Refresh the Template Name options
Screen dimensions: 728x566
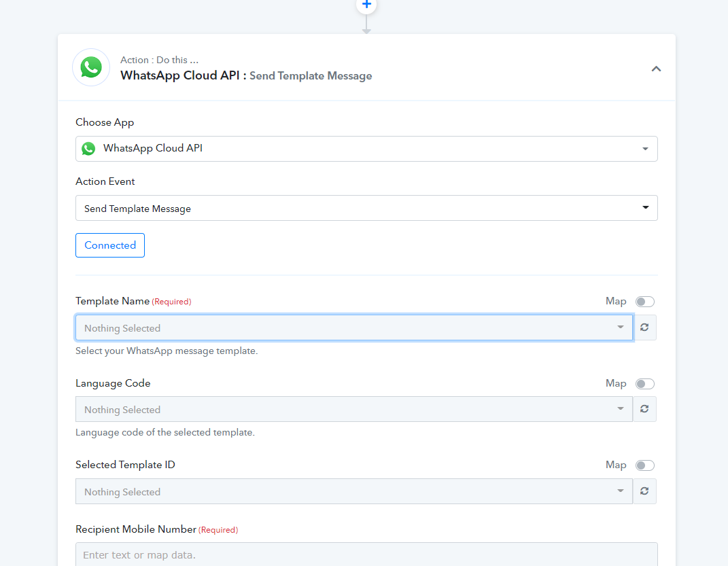click(644, 328)
